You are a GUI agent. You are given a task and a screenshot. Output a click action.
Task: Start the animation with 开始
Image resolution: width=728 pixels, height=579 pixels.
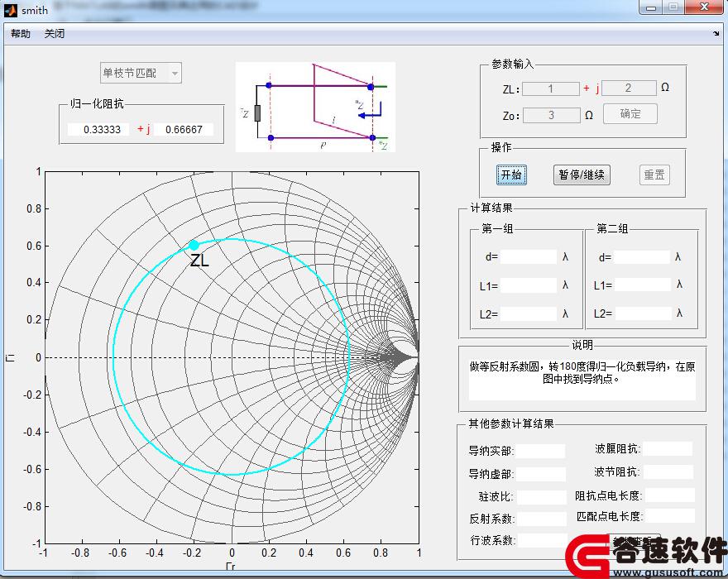[x=511, y=175]
